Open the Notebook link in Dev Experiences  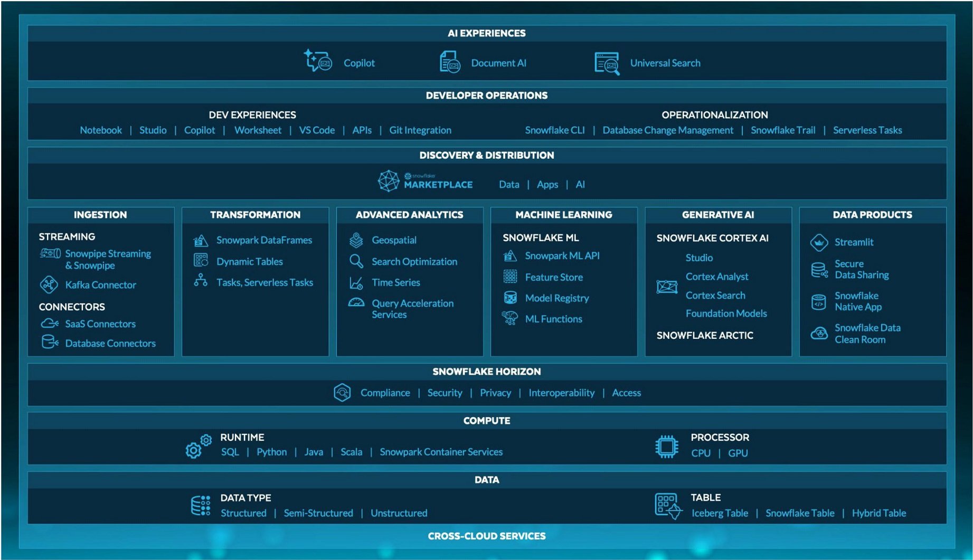pyautogui.click(x=100, y=130)
